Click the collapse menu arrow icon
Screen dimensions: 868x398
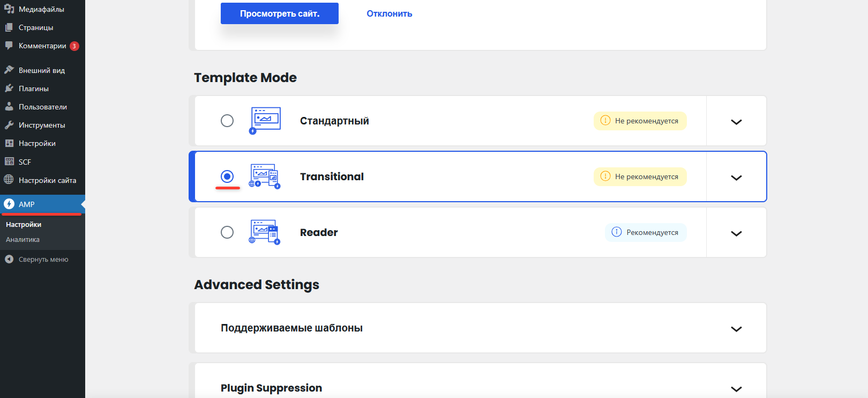click(x=9, y=259)
